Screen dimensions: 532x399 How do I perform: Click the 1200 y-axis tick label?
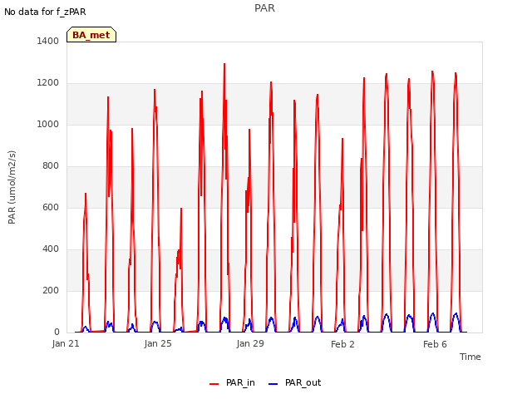pyautogui.click(x=48, y=83)
